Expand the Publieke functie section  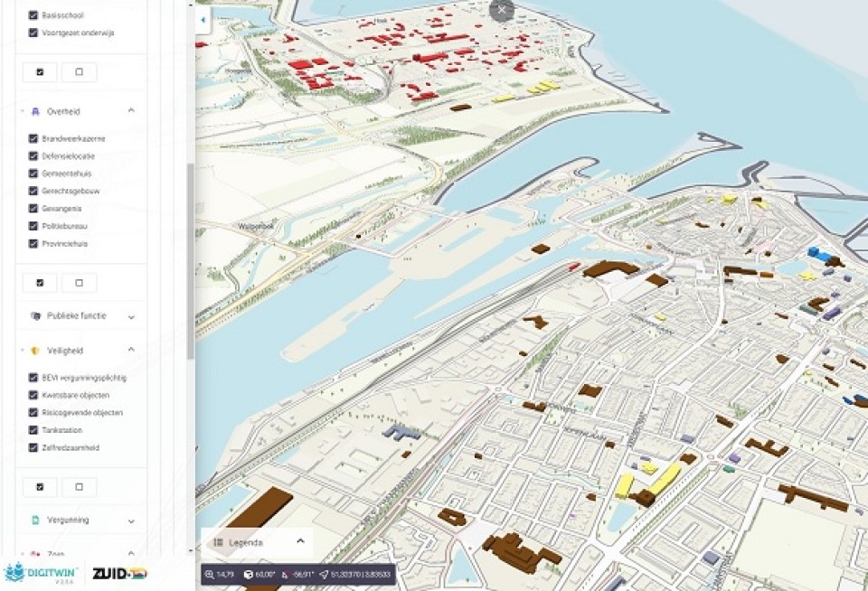[x=131, y=316]
